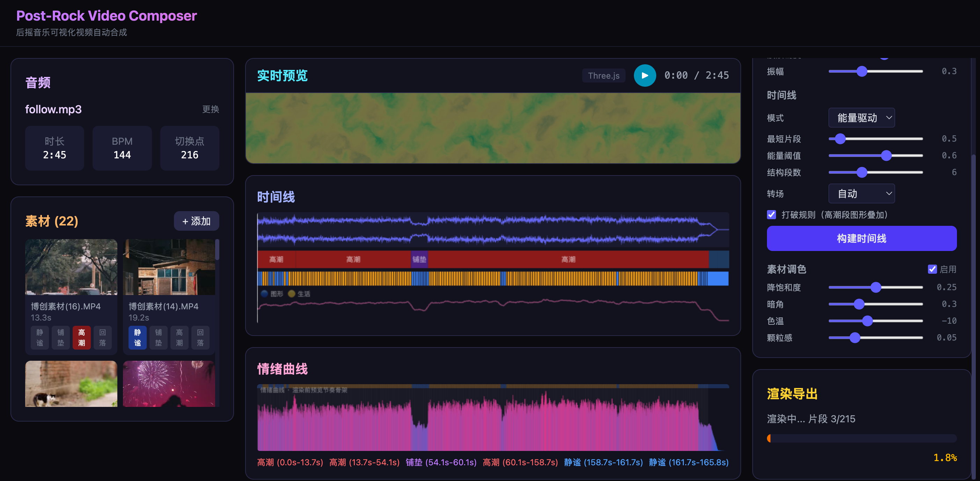Adjust the 能量阈值 slider
980x481 pixels.
tap(875, 156)
